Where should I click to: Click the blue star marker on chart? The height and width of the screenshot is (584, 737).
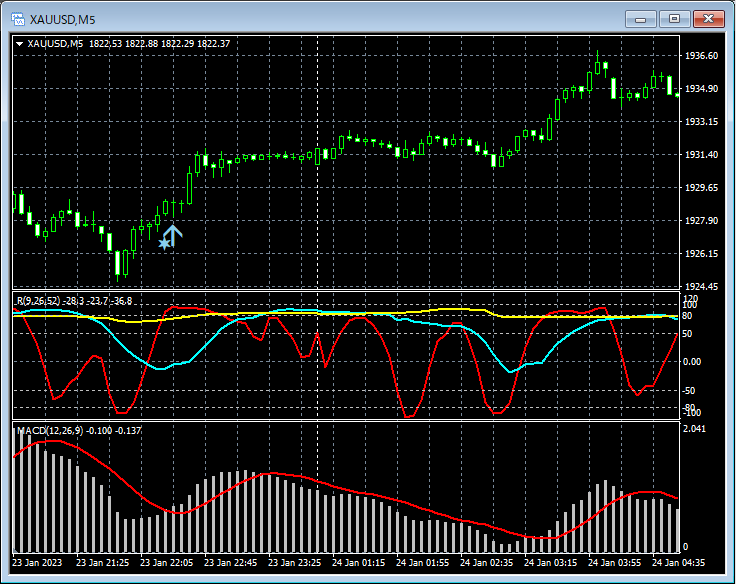(x=164, y=243)
